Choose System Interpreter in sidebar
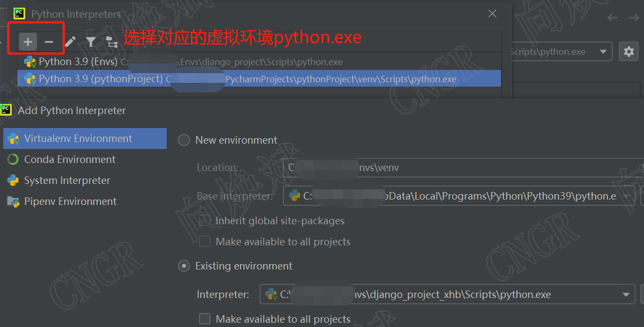Viewport: 644px width, 327px height. point(85,180)
